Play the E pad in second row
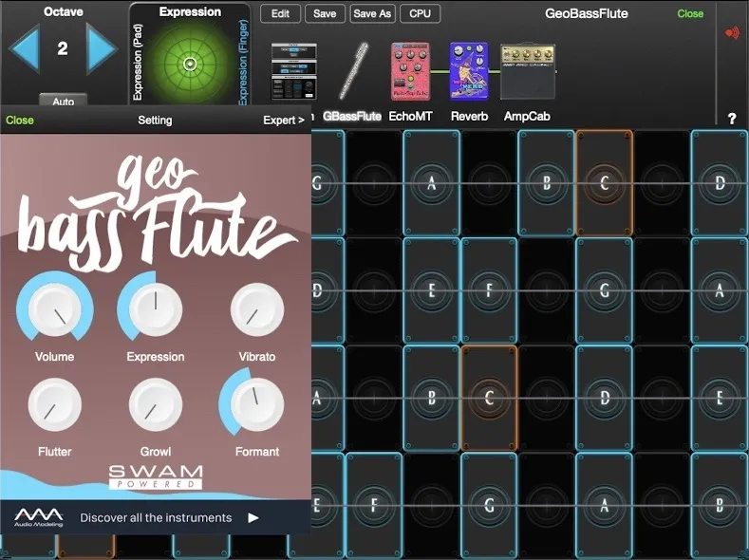749x560 pixels. tap(431, 290)
